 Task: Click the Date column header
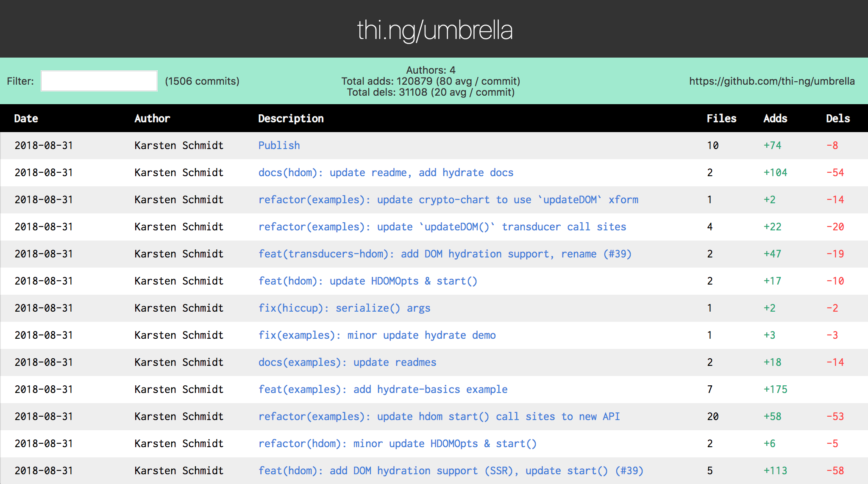[26, 119]
